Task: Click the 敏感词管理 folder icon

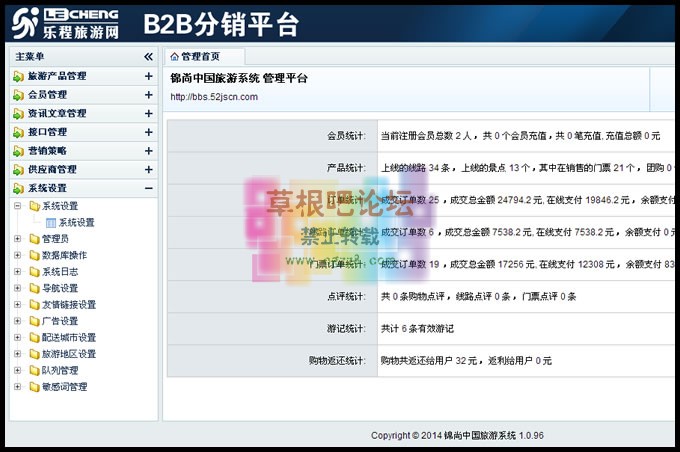Action: (x=34, y=387)
